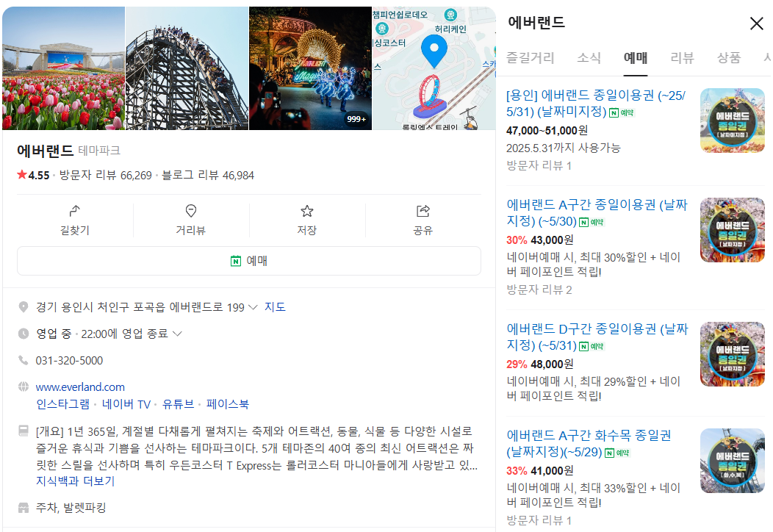
Task: Click phone number 031-320-5000
Action: click(x=70, y=360)
